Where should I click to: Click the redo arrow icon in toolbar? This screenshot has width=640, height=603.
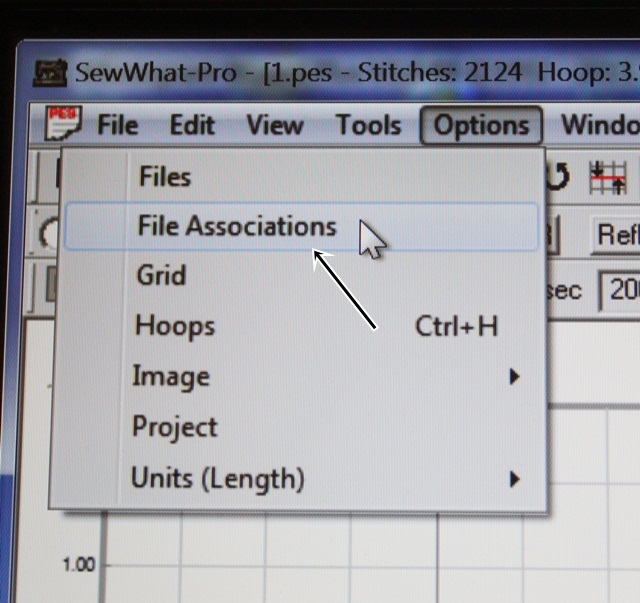tap(558, 177)
